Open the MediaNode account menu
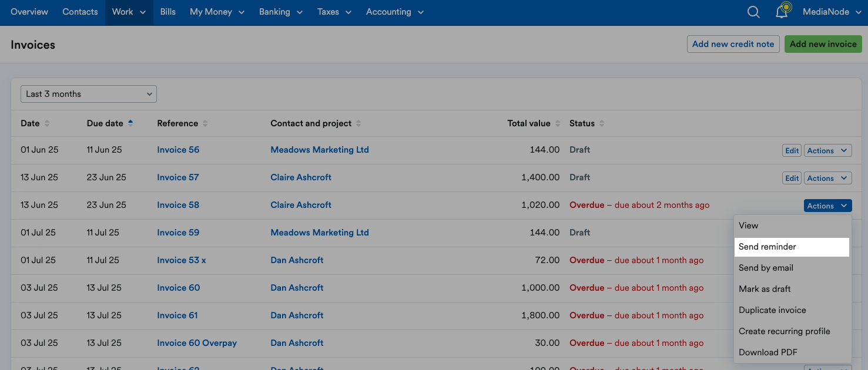Screen dimensions: 868x370 tap(831, 12)
